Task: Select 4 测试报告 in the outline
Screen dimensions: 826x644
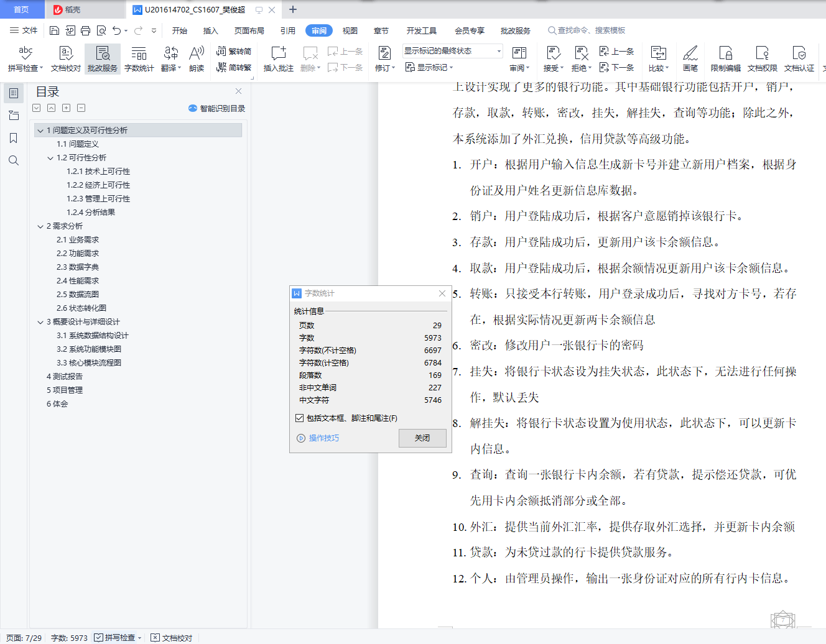Action: (65, 377)
